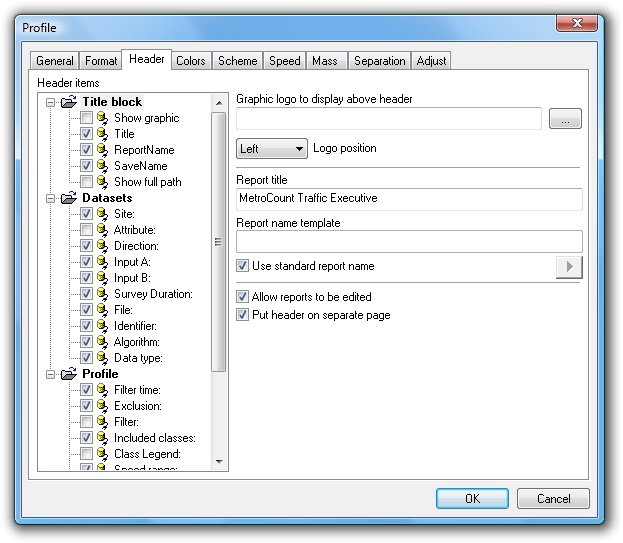
Task: Click the item icon next to Attribute:
Action: (x=103, y=230)
